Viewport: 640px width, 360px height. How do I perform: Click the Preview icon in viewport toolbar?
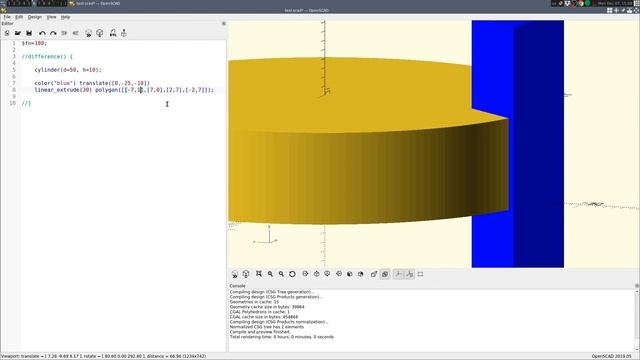[x=235, y=274]
